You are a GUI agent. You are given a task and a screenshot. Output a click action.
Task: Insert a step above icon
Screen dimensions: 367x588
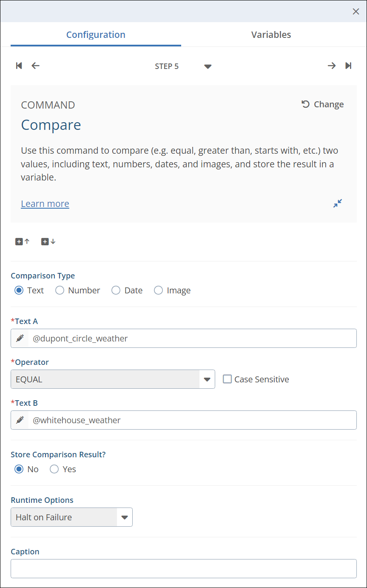[x=22, y=241]
